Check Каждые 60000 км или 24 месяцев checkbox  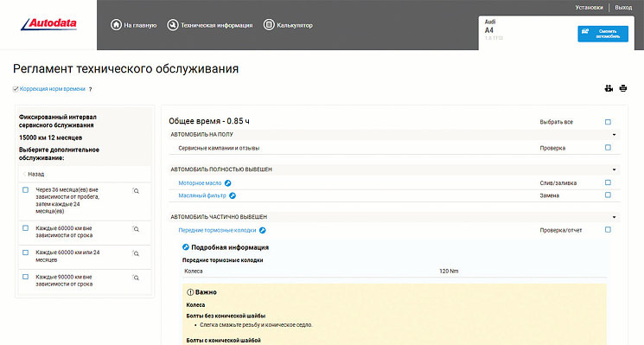point(25,252)
